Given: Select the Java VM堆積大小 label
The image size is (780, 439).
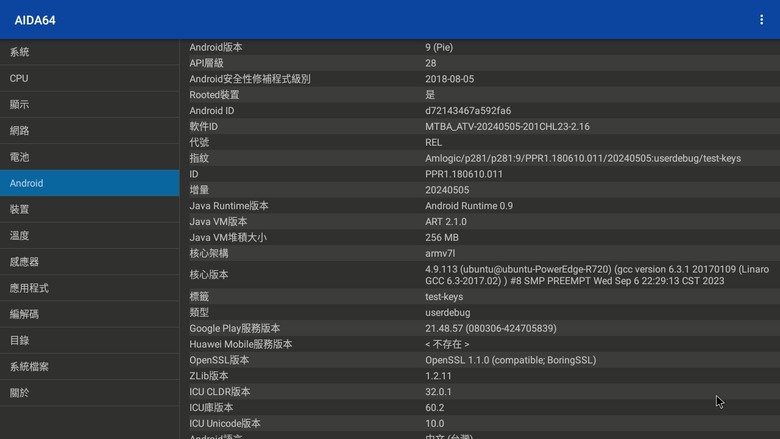Looking at the screenshot, I should point(228,238).
